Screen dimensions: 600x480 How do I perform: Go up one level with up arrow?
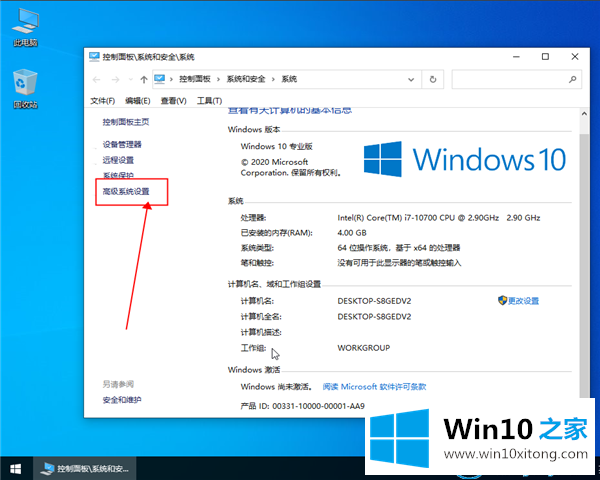click(145, 79)
